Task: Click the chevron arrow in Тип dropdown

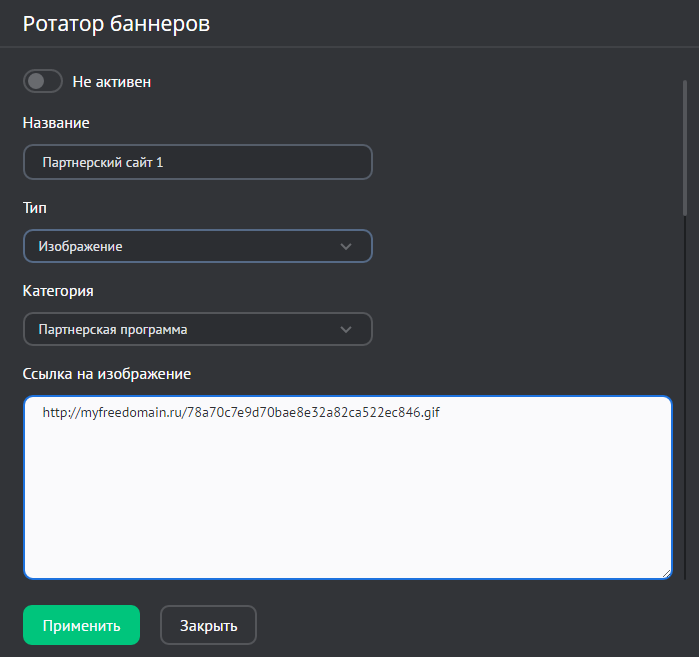Action: pyautogui.click(x=346, y=246)
